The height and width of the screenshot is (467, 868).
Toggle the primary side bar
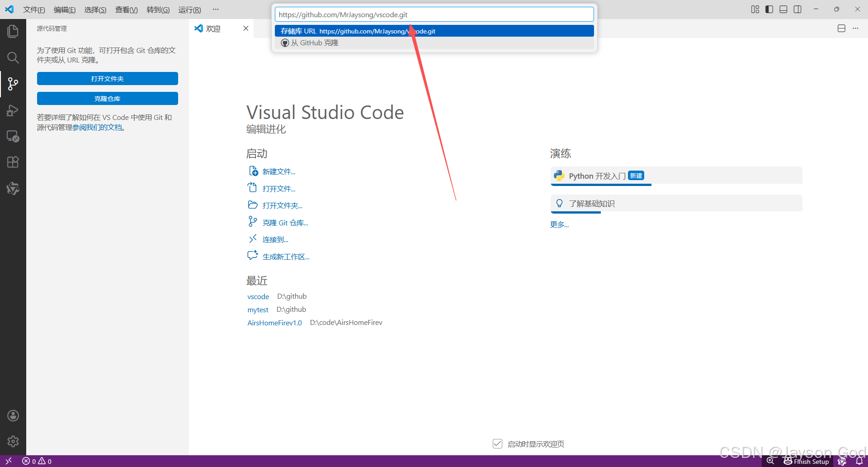(769, 10)
